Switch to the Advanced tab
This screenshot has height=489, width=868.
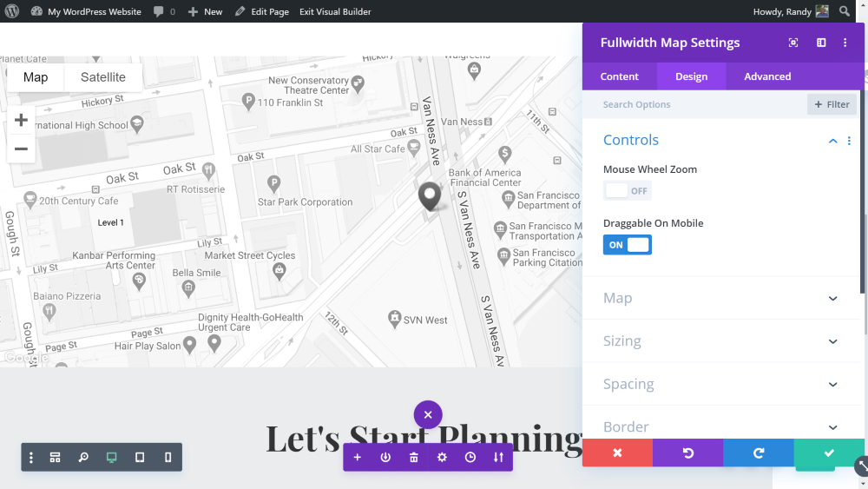[x=767, y=76]
